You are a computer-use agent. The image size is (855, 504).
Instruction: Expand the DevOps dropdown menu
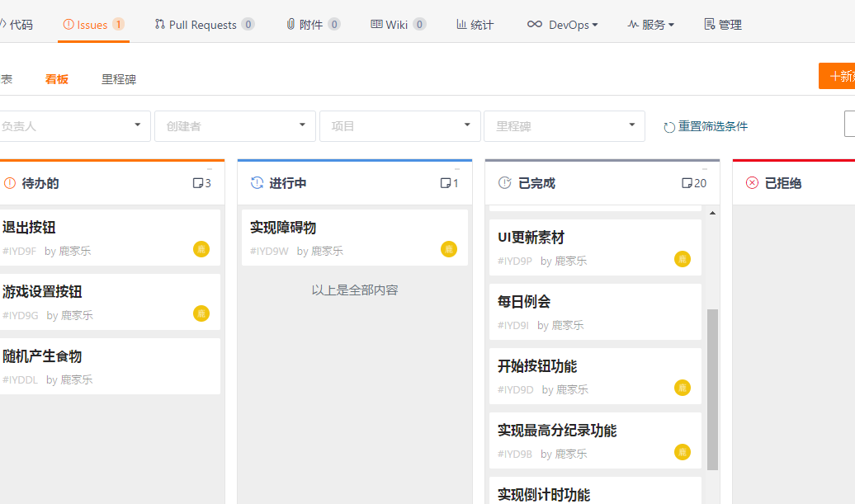(x=562, y=25)
